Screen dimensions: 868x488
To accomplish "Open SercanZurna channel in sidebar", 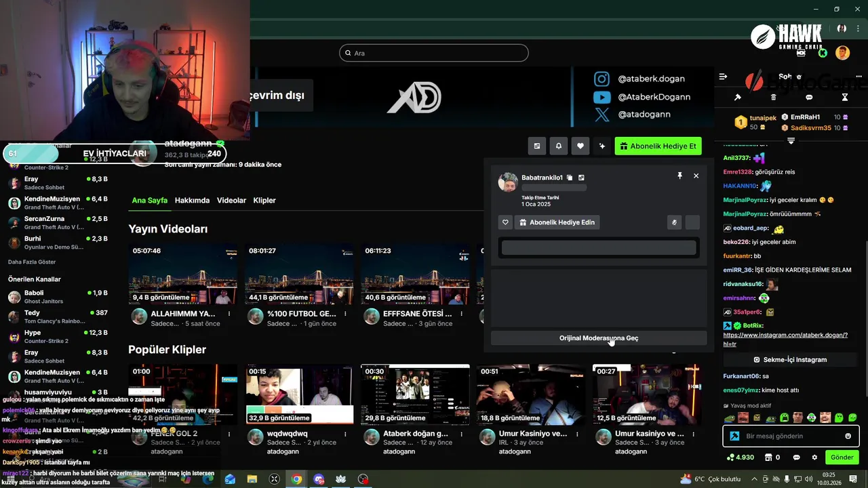I will 58,222.
